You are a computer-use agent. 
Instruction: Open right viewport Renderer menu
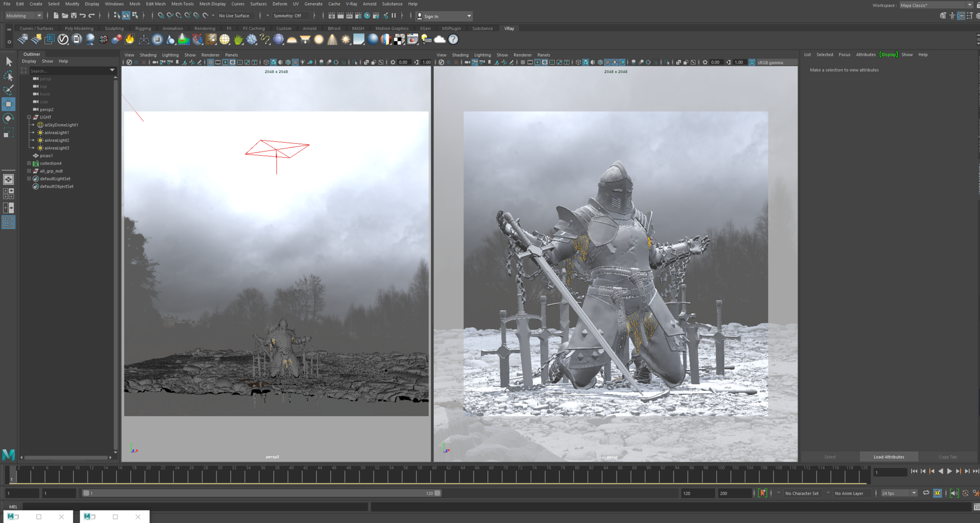pos(522,55)
